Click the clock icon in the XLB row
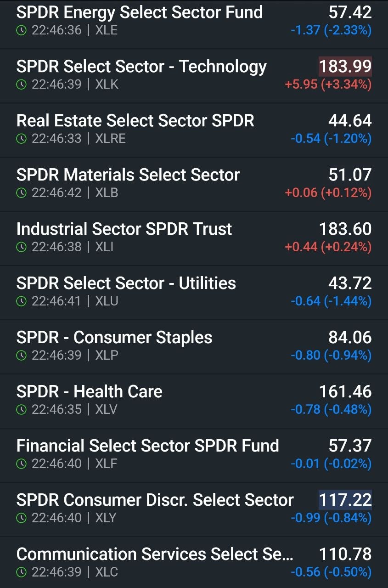This screenshot has width=388, height=588. (21, 193)
